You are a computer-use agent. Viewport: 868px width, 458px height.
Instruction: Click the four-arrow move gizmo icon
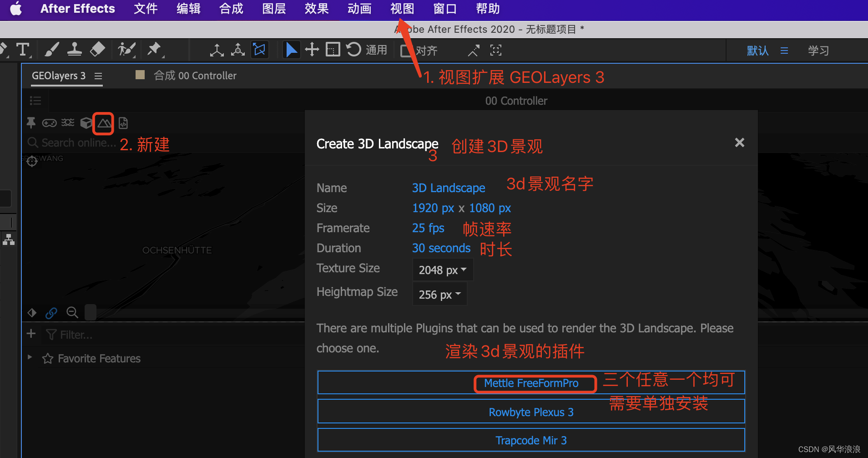tap(312, 49)
